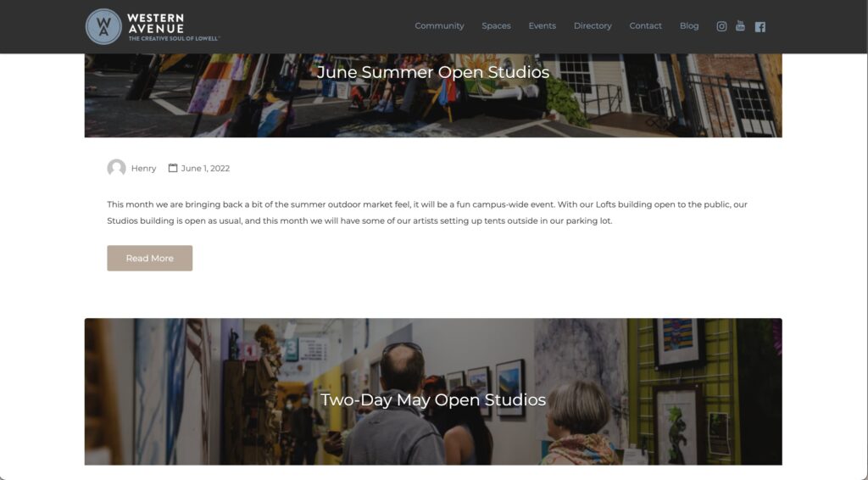This screenshot has height=480, width=868.
Task: Click the outdoor market banner image
Action: pyautogui.click(x=433, y=111)
